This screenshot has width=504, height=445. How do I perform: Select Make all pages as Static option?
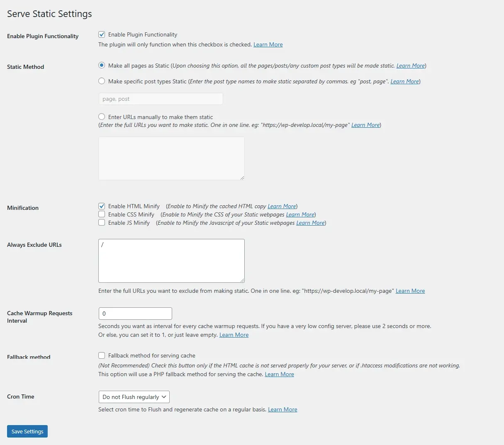click(x=102, y=66)
